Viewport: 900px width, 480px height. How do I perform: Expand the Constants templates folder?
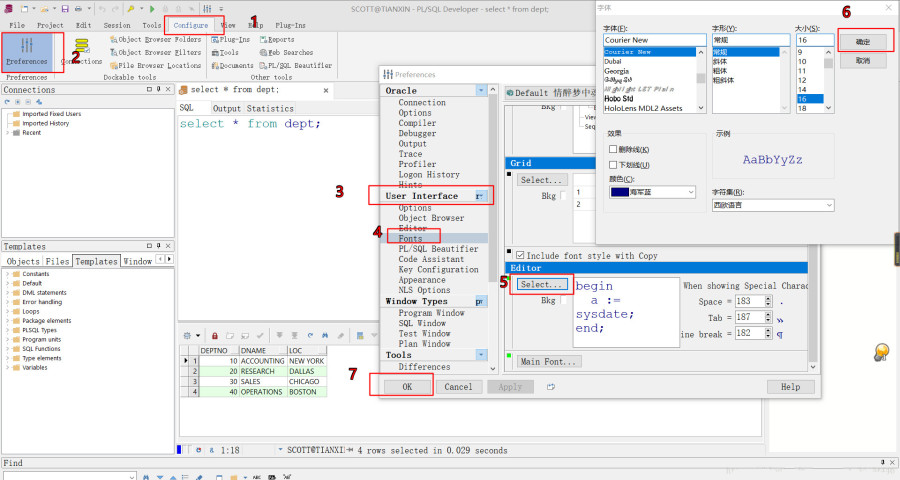[x=7, y=274]
